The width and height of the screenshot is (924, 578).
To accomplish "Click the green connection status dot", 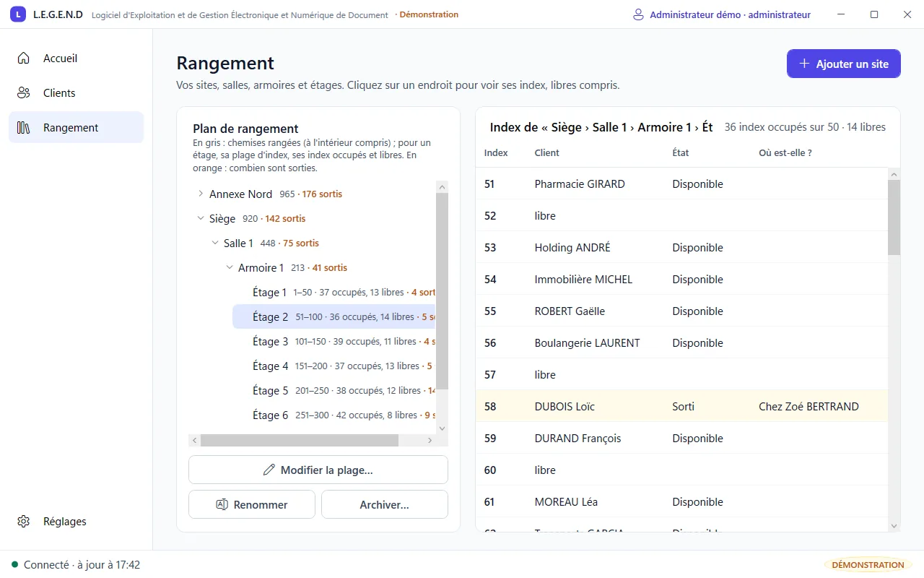I will coord(14,564).
